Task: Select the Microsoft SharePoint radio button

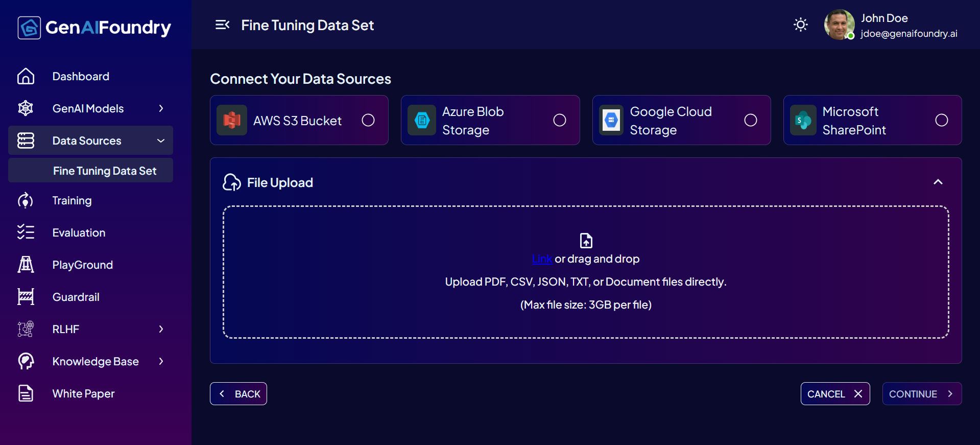Action: (942, 120)
